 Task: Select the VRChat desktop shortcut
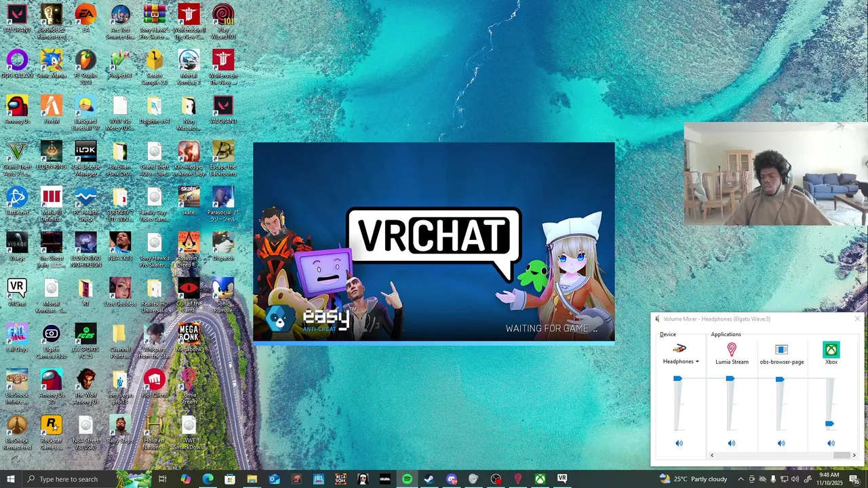(x=17, y=293)
